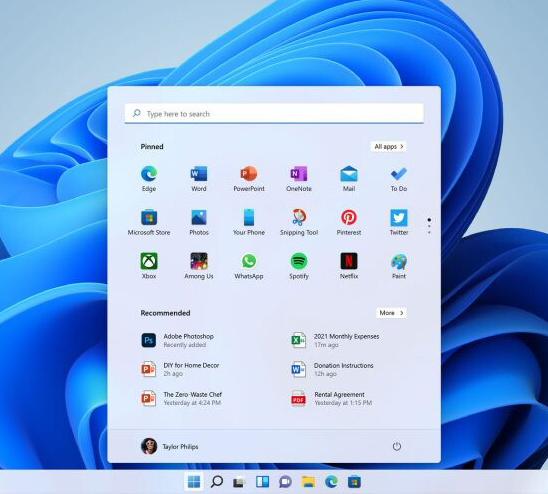Open File Explorer on taskbar
This screenshot has width=548, height=494.
(x=308, y=482)
